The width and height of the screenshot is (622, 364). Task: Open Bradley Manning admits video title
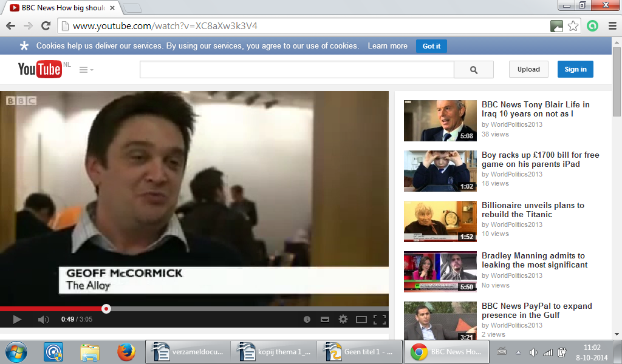pos(535,260)
